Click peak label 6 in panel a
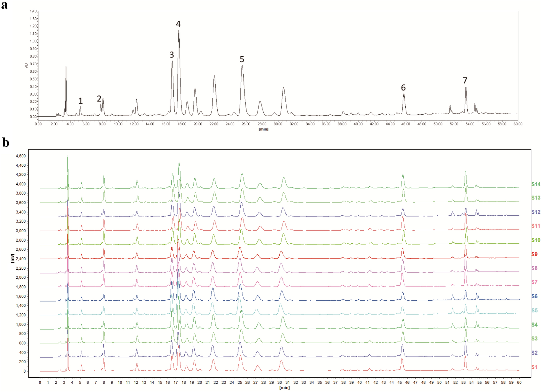Viewport: 541px width, 392px height. coord(403,88)
